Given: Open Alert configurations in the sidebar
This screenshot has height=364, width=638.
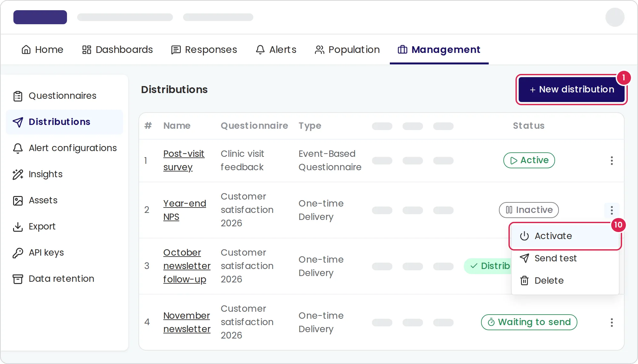Looking at the screenshot, I should click(64, 148).
